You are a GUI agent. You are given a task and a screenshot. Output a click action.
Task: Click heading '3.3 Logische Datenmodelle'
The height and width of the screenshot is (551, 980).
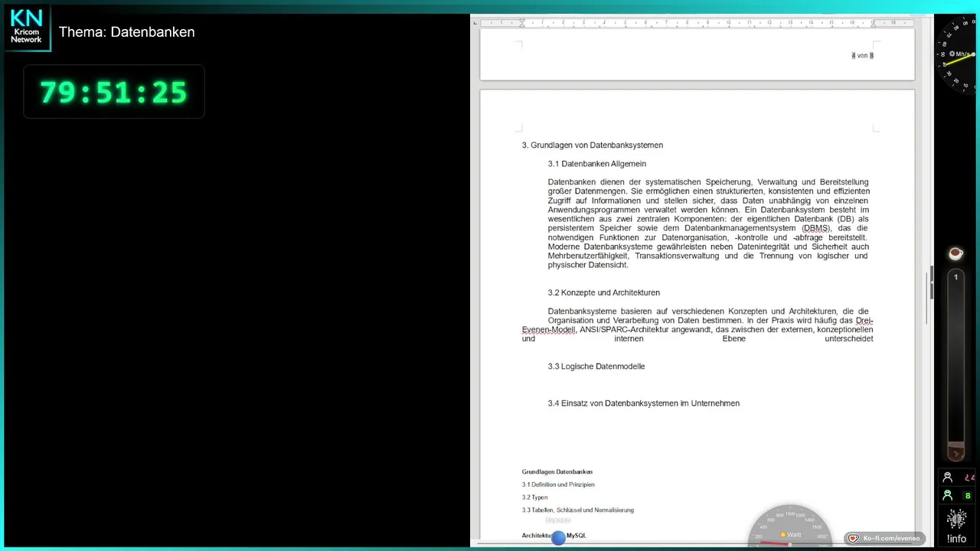[596, 366]
